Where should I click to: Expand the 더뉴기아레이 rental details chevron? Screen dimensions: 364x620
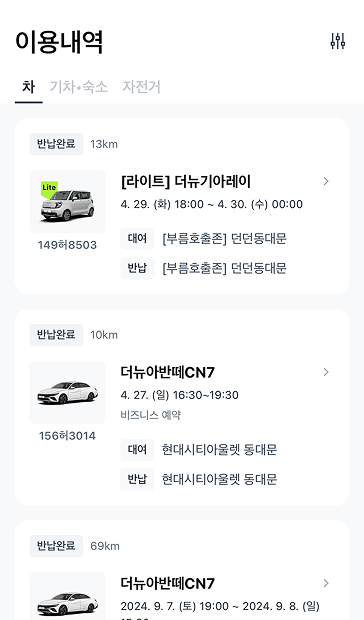coord(326,181)
